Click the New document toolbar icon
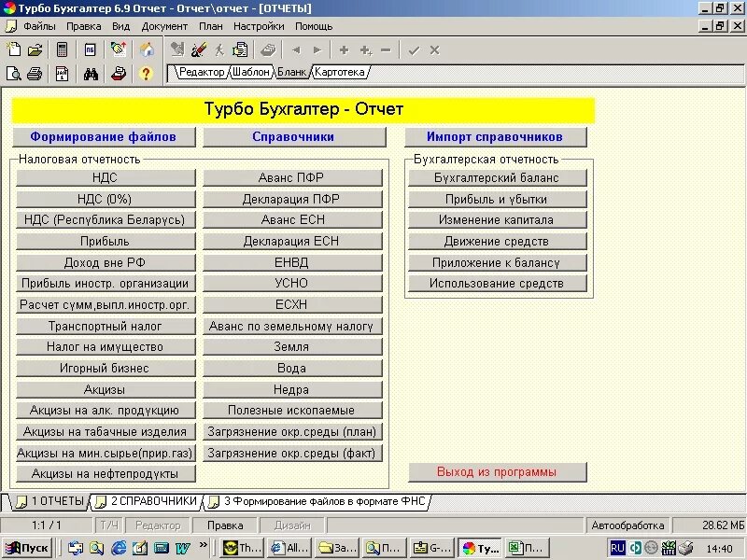This screenshot has height=560, width=747. 13,49
